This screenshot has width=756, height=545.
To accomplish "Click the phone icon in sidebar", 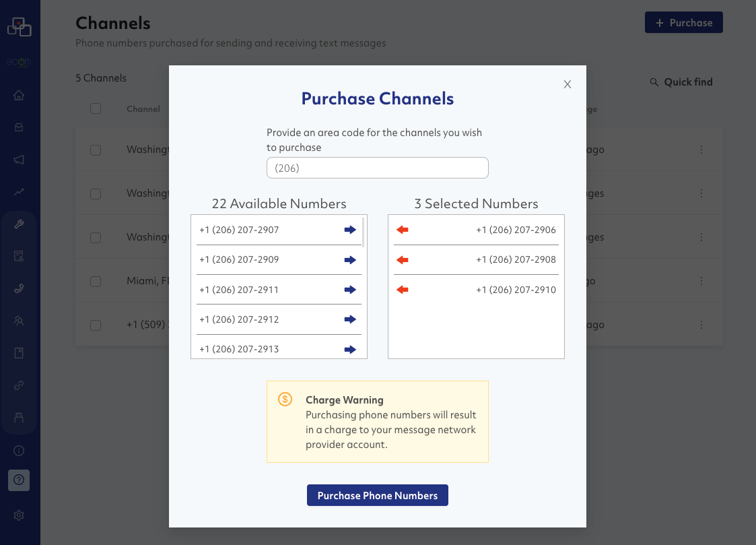I will 19,288.
